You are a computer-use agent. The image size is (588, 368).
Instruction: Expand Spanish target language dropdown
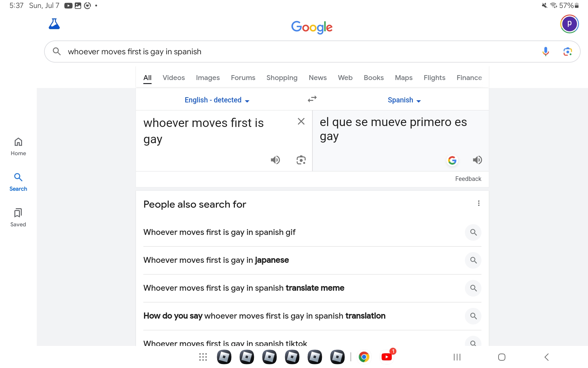coord(404,100)
